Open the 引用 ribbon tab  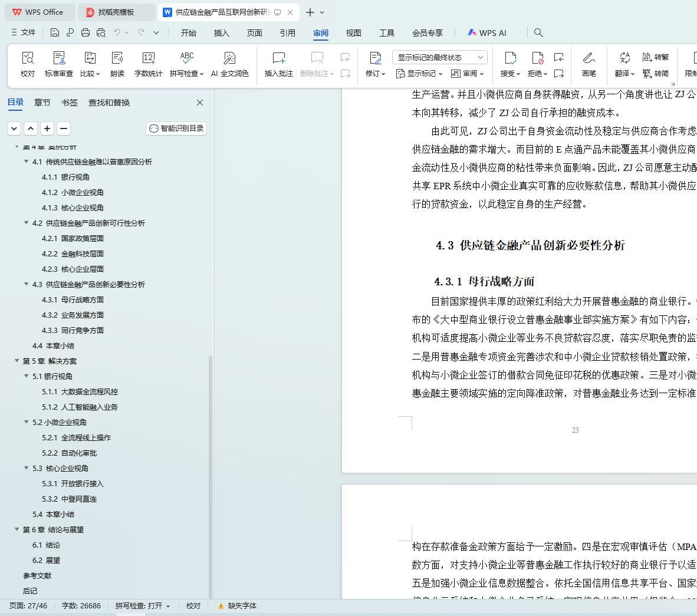[x=288, y=33]
